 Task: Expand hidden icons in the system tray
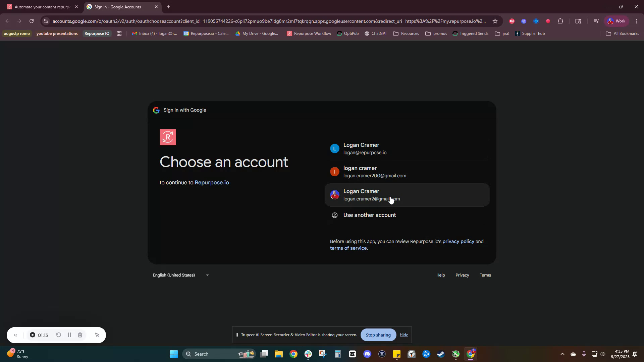click(562, 354)
